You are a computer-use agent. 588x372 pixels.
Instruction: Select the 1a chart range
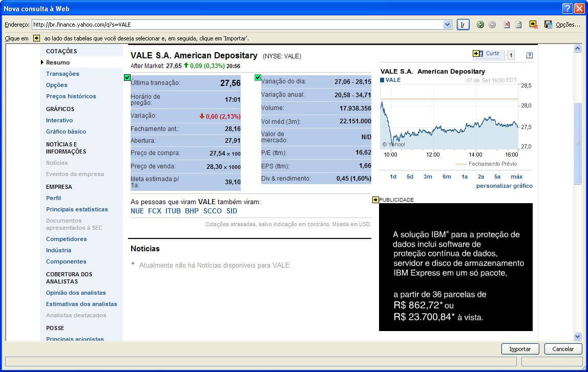tap(465, 177)
